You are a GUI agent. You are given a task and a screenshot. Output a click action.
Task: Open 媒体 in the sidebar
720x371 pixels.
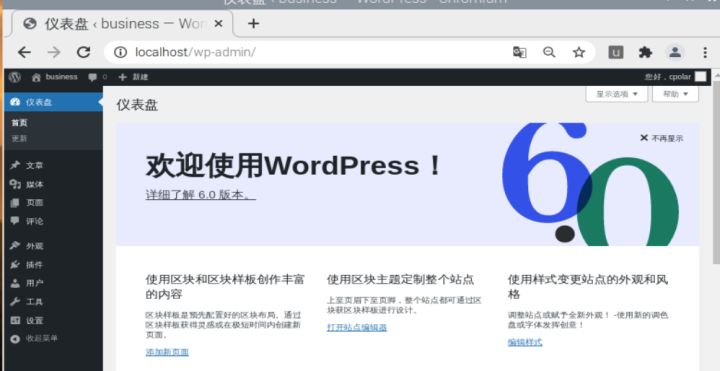tap(53, 184)
